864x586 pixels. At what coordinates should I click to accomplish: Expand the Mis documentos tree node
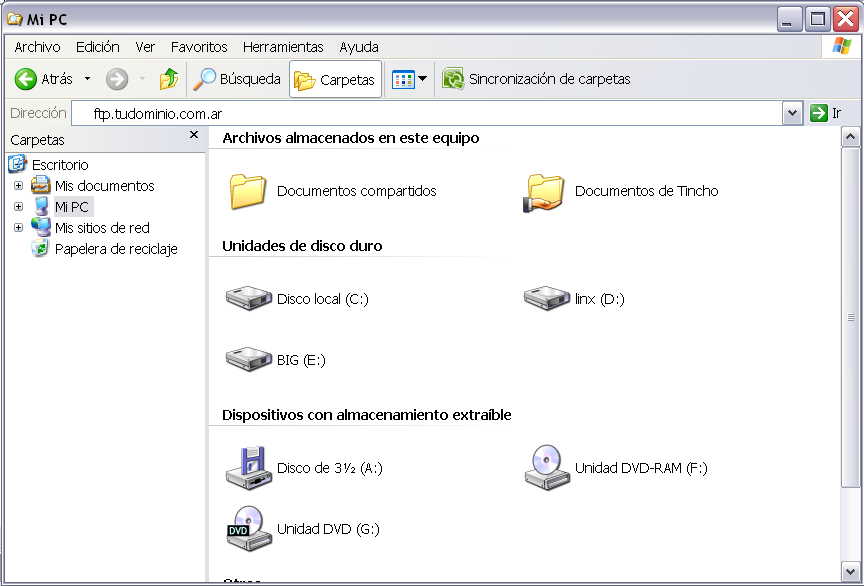18,186
